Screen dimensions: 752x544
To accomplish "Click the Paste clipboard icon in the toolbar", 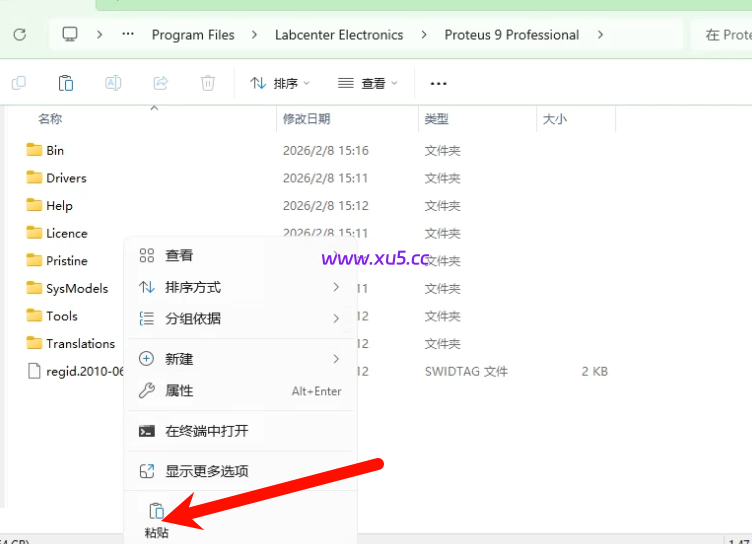I will (x=66, y=83).
